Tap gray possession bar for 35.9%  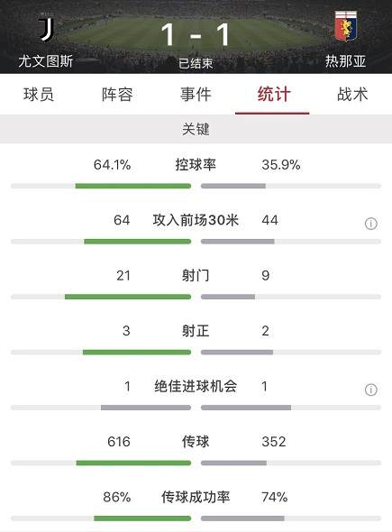coord(233,186)
